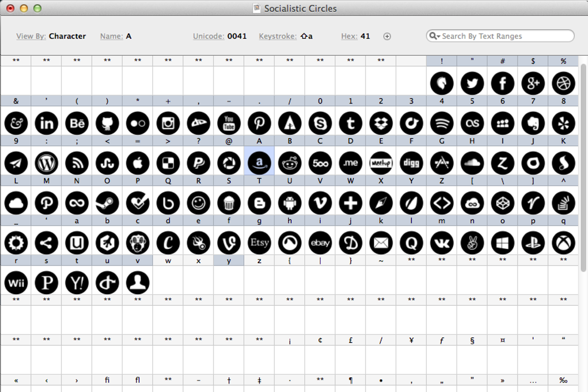Click the Hex label
The height and width of the screenshot is (392, 588).
pos(349,36)
